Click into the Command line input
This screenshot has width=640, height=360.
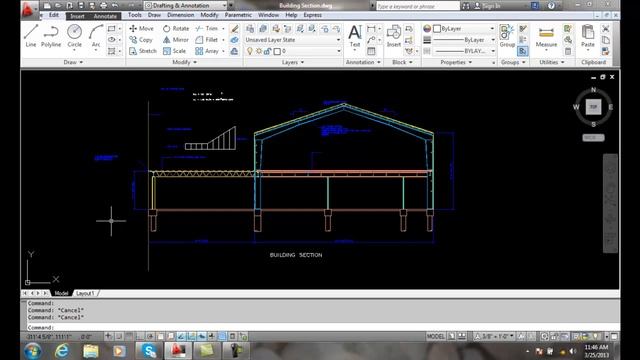coord(322,327)
